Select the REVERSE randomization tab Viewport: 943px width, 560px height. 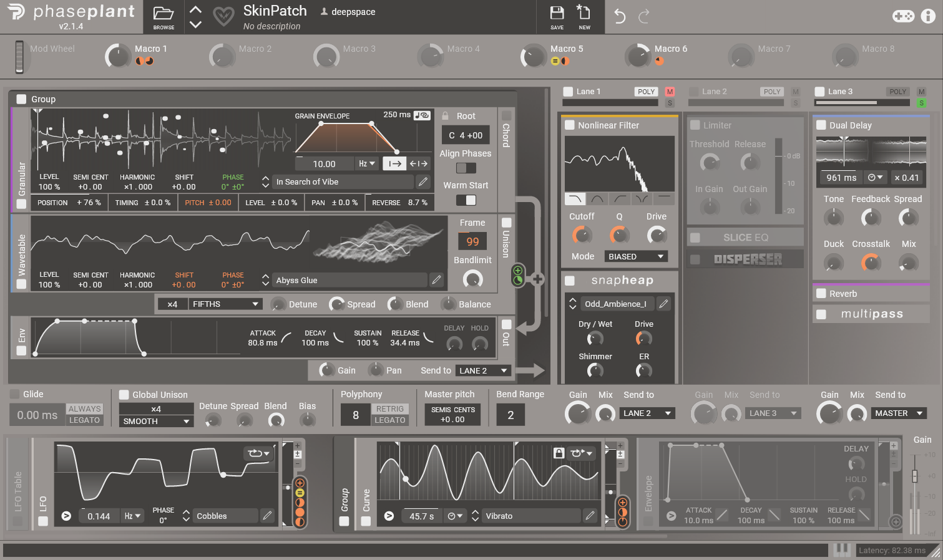coord(399,203)
